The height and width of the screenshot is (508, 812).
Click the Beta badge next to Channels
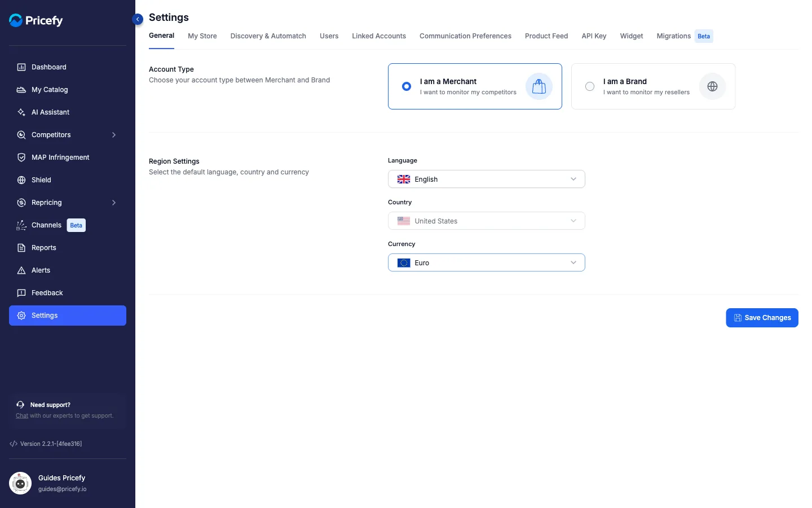point(76,225)
